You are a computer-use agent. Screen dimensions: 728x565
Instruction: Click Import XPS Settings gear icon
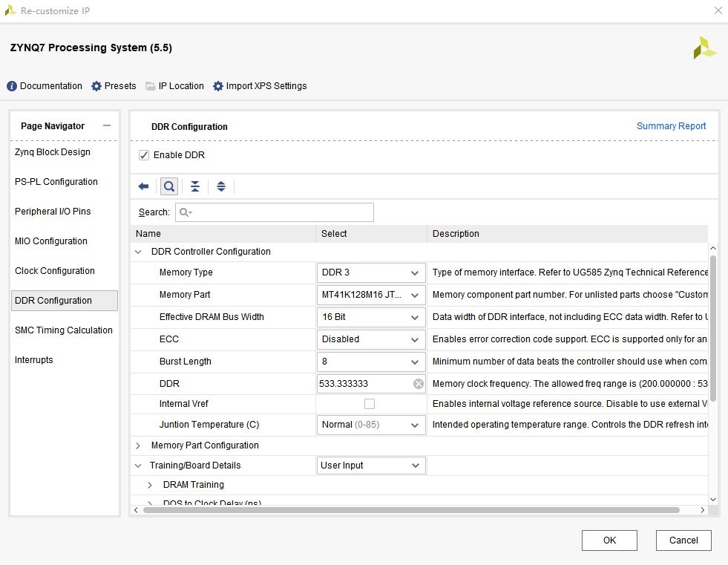[218, 86]
